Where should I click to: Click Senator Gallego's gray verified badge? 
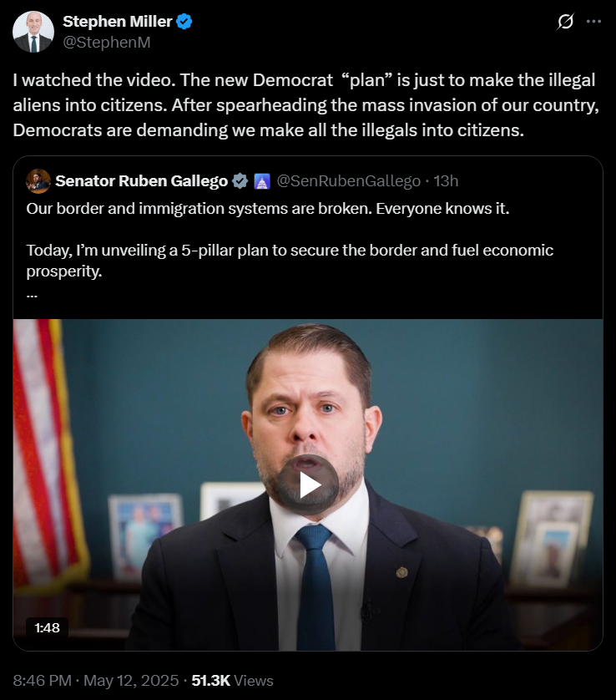(240, 180)
